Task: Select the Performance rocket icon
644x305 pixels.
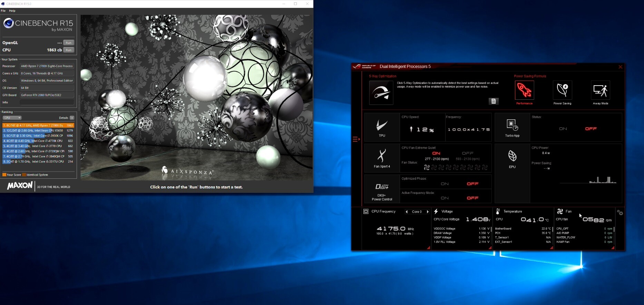Action: tap(524, 90)
